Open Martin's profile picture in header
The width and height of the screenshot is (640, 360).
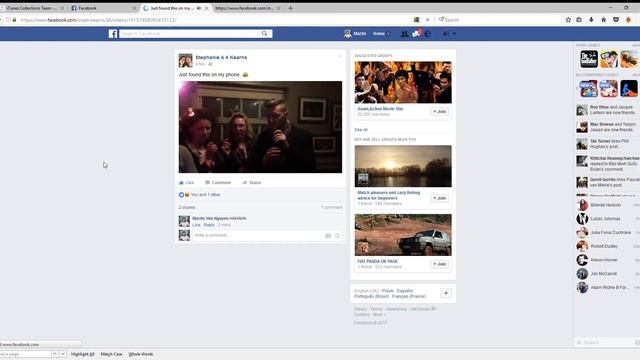pyautogui.click(x=348, y=33)
